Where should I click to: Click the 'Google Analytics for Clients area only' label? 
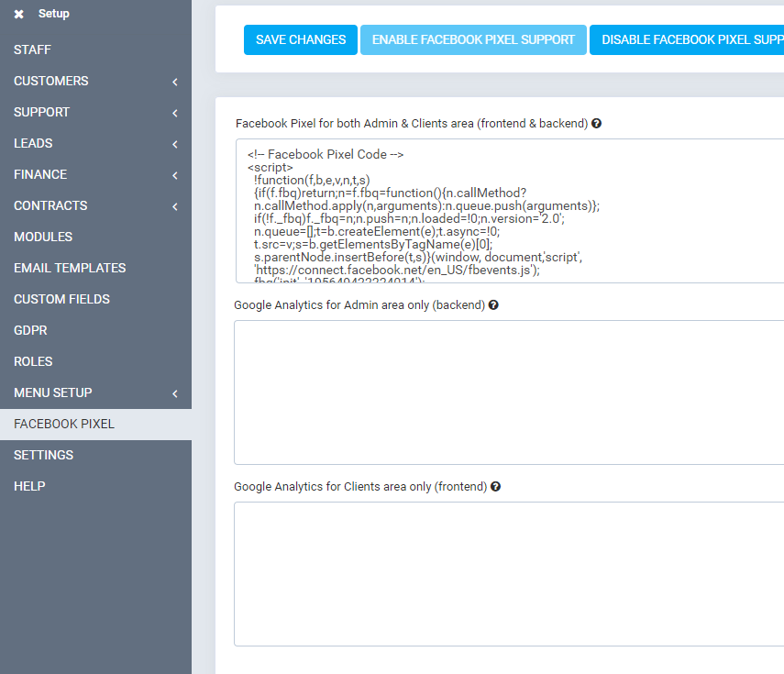pyautogui.click(x=360, y=487)
